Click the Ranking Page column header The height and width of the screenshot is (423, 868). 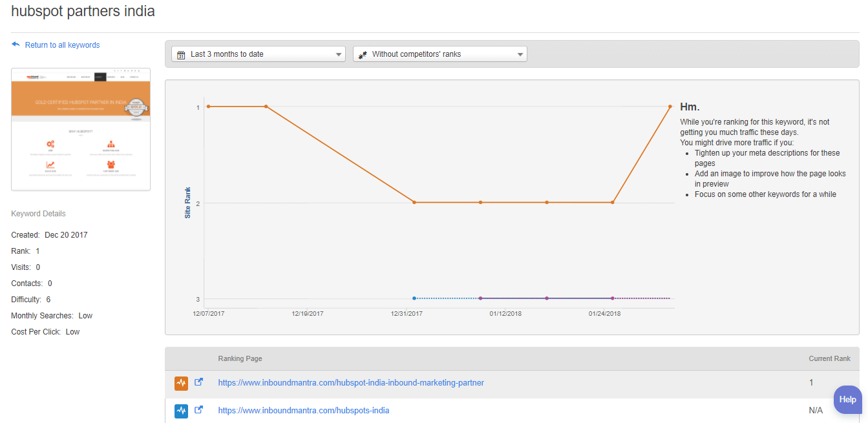240,358
